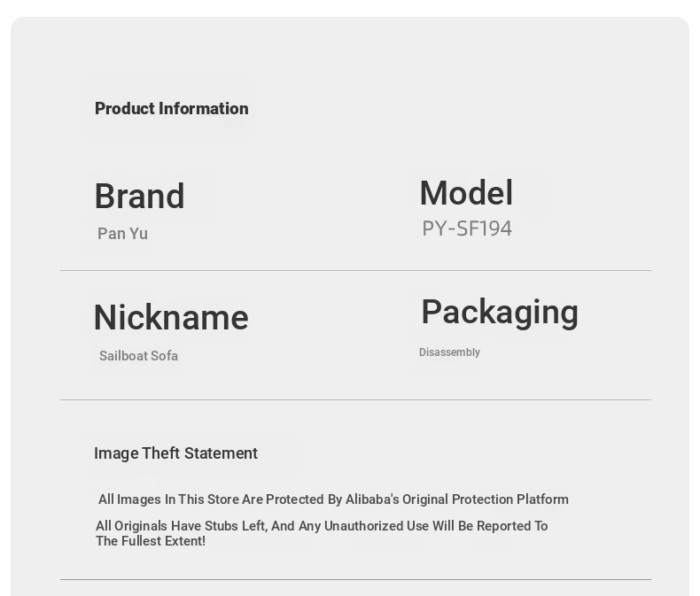Select the Packaging heading
Viewport: 700px width, 596px height.
pyautogui.click(x=500, y=313)
